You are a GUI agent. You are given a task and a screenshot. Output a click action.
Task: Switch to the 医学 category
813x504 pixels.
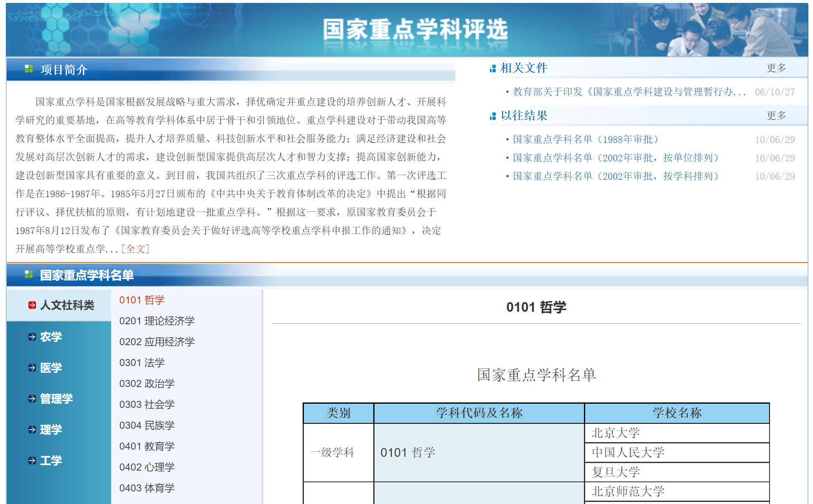tap(51, 368)
